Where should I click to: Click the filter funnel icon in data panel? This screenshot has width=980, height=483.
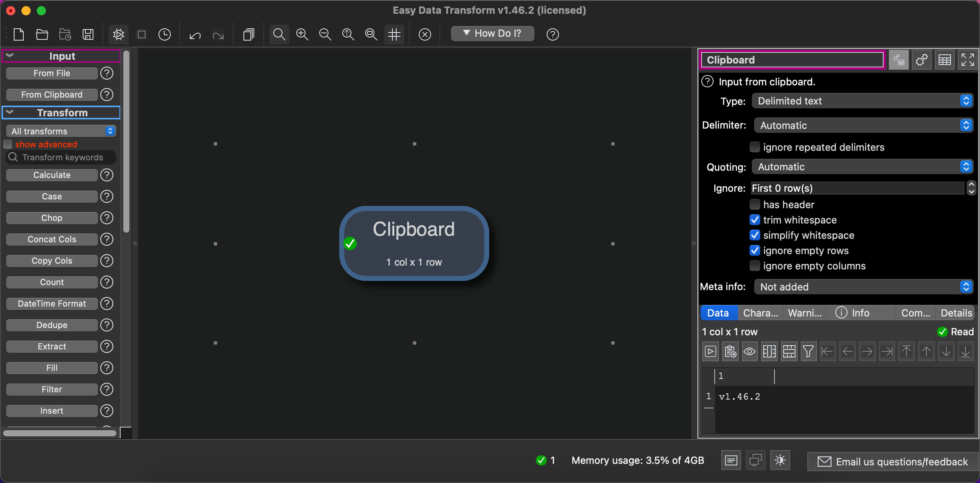pos(808,351)
